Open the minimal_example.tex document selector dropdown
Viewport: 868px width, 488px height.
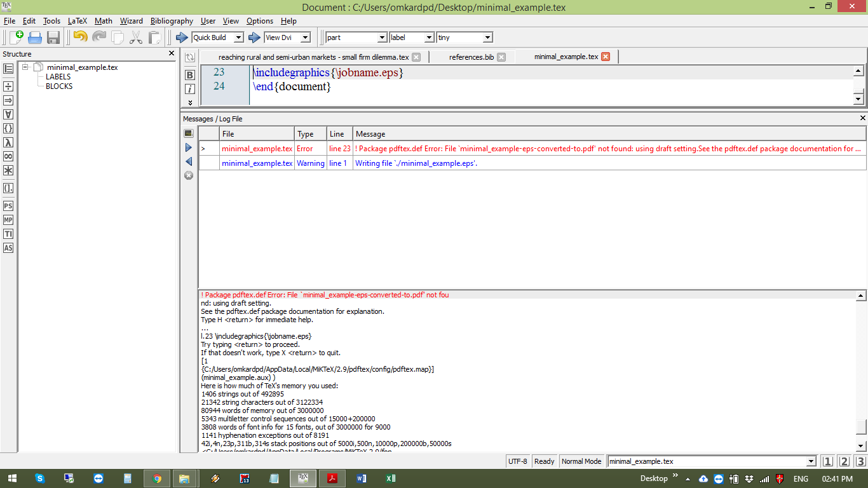tap(811, 461)
